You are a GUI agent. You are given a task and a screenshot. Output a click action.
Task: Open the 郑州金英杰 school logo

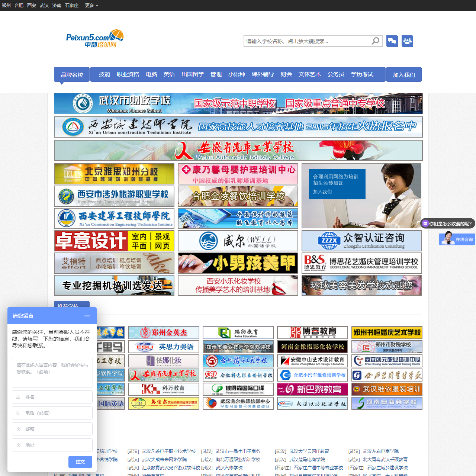[164, 332]
